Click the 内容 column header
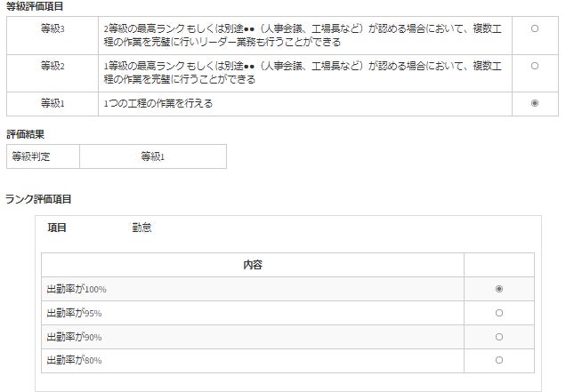Viewport: 582px width, 392px height. click(x=253, y=265)
